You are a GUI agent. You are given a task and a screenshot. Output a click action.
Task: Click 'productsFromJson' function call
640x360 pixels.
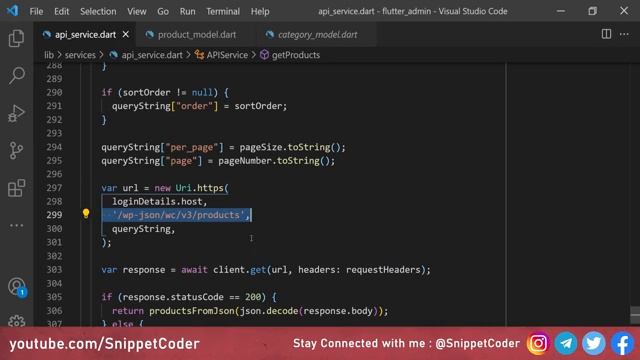(192, 311)
